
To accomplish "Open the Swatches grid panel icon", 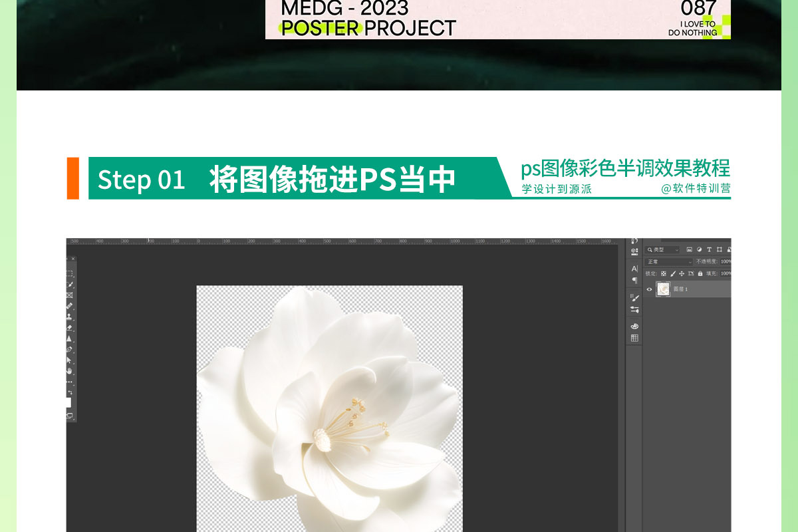I will tap(634, 338).
